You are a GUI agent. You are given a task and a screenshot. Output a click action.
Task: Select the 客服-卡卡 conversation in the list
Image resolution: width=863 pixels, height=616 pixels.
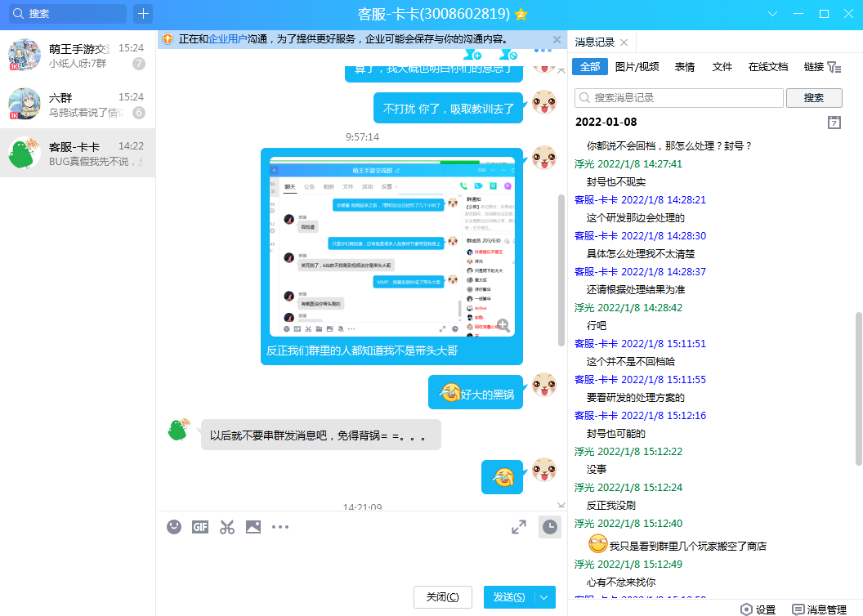click(78, 154)
